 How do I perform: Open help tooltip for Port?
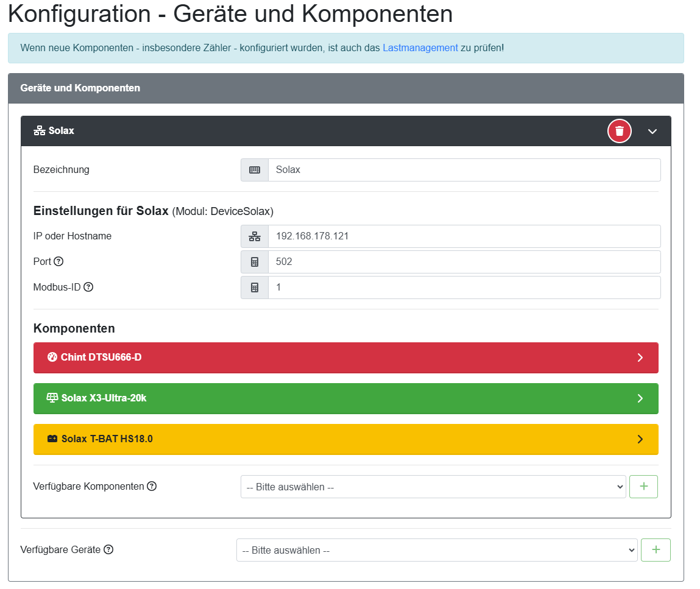[58, 261]
